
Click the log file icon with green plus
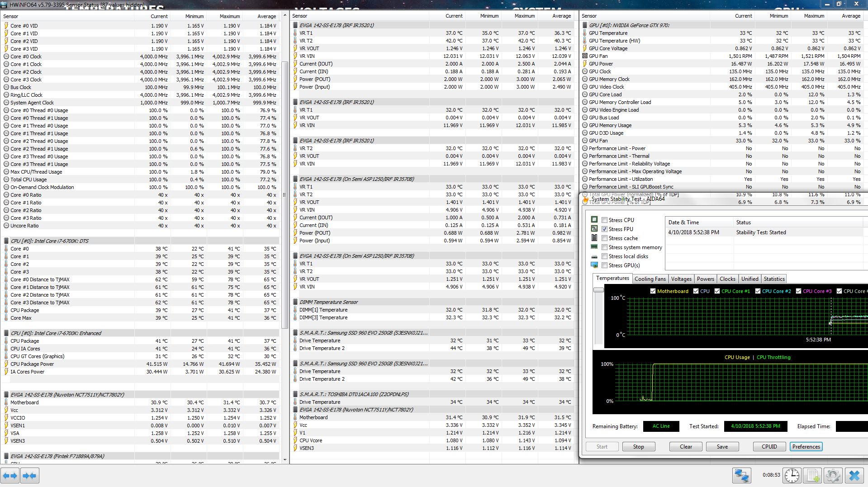point(813,475)
